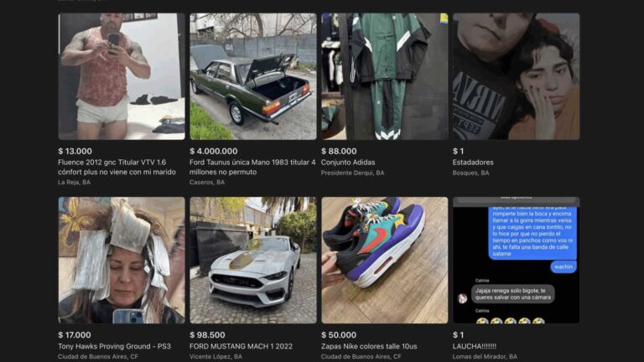Click the Ford Taunus única Mano title
Viewport: 644px width, 362px height.
(x=252, y=167)
